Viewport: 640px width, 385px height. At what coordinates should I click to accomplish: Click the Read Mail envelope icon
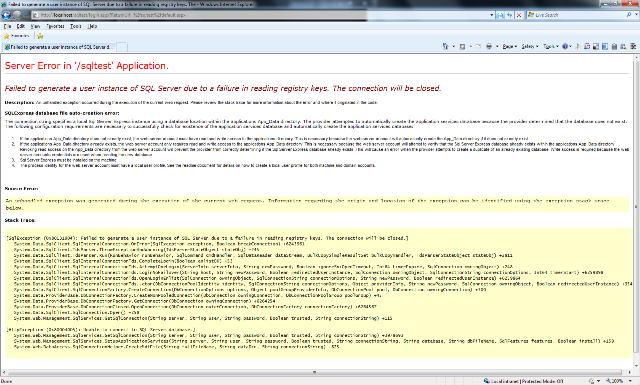pyautogui.click(x=478, y=47)
